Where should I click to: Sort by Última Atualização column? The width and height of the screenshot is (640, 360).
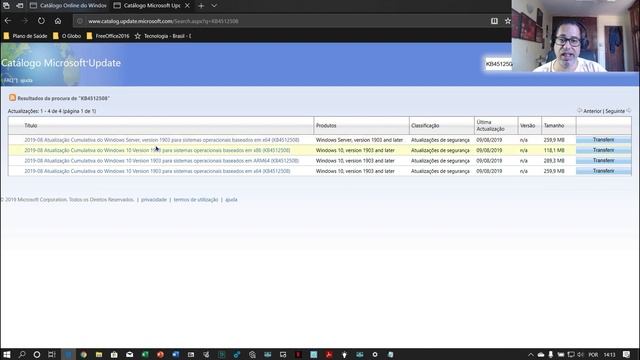tap(490, 126)
